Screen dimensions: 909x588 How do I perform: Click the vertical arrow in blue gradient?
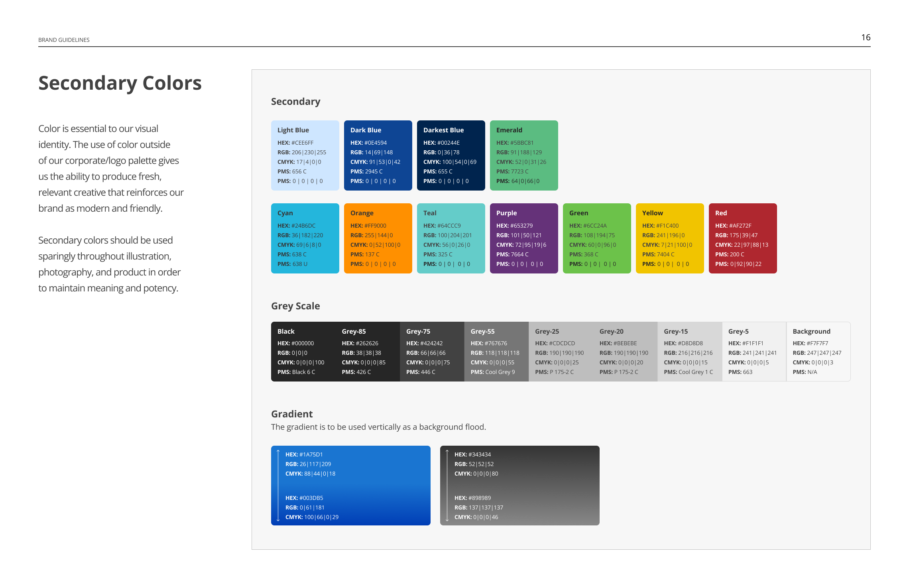coord(278,486)
